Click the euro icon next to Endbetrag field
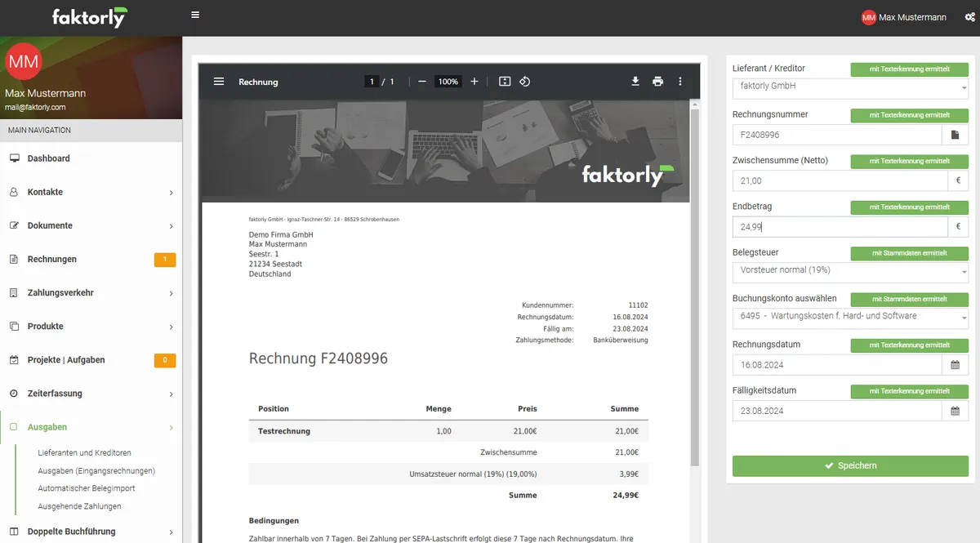Viewport: 980px width, 543px height. (x=958, y=226)
